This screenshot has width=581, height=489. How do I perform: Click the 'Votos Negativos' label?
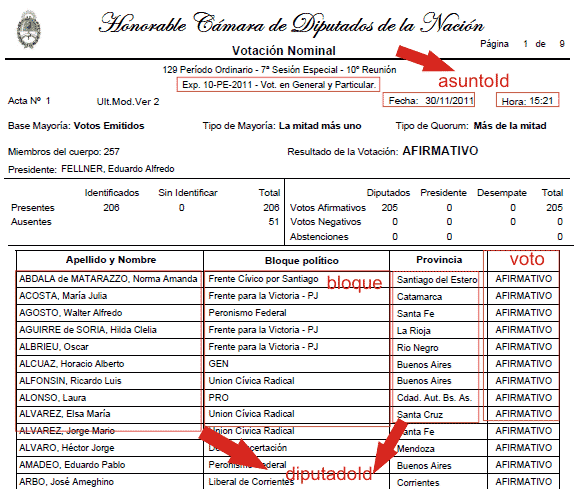pos(325,222)
